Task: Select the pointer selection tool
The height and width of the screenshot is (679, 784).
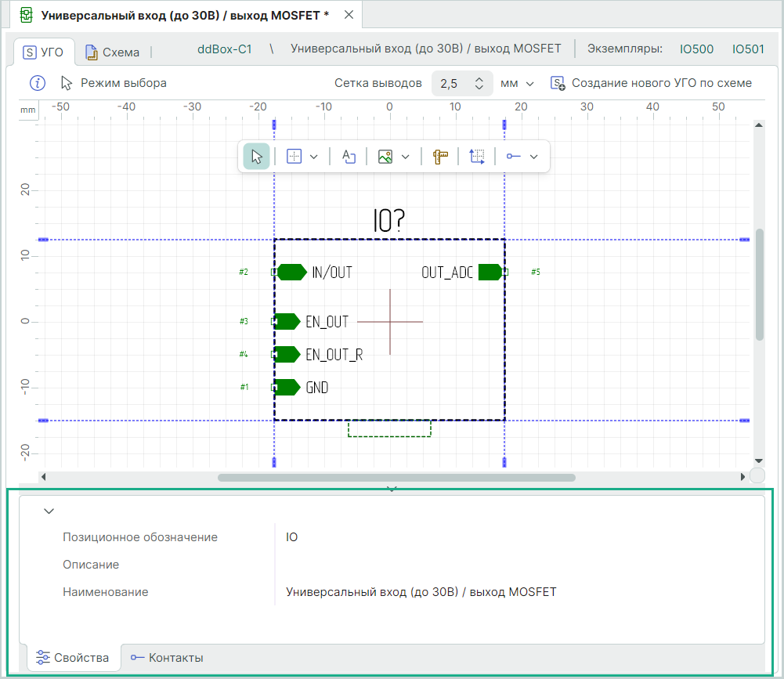Action: pos(256,157)
